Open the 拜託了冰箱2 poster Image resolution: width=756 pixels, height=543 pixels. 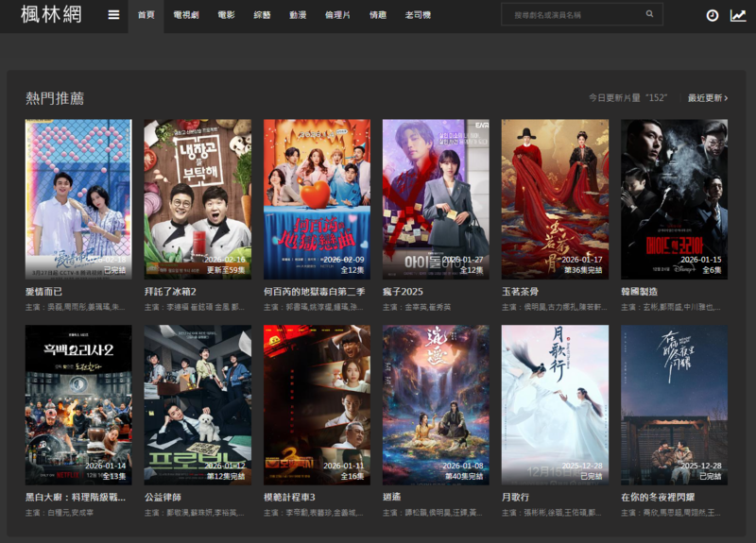pos(198,198)
